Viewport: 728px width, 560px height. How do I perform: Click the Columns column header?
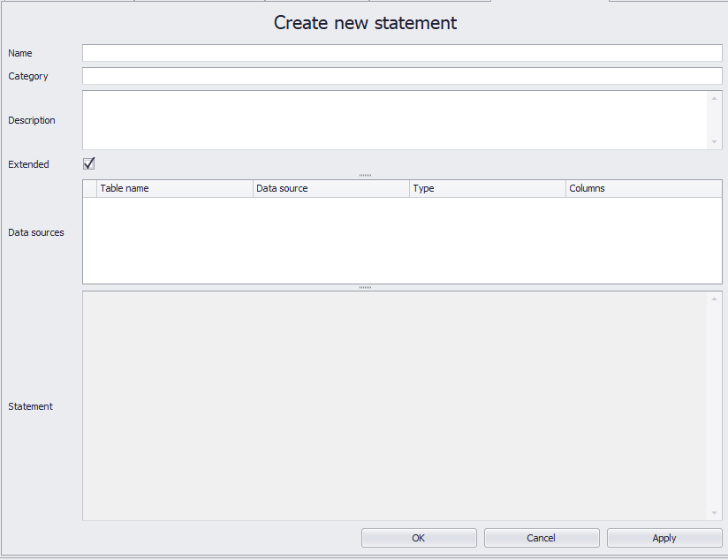click(643, 188)
